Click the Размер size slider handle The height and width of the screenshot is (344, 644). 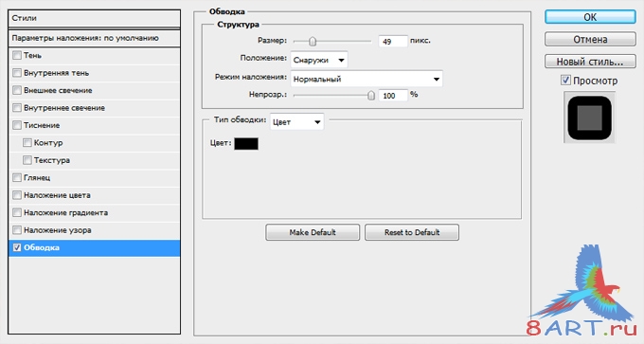pos(313,41)
